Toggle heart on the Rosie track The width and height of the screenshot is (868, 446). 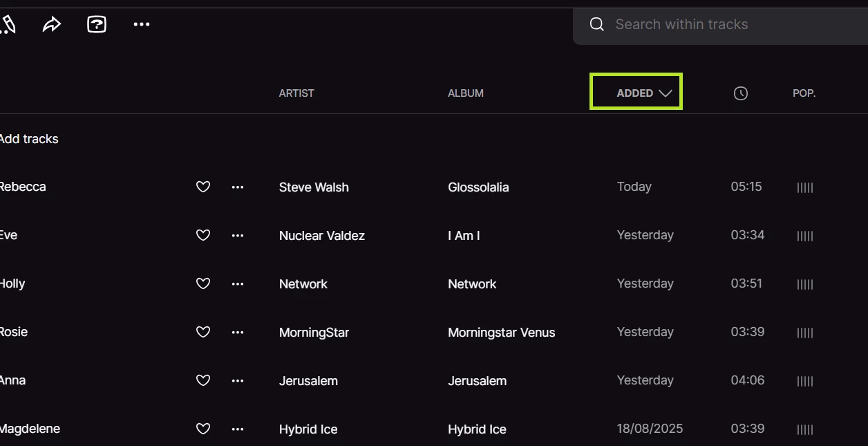point(203,333)
